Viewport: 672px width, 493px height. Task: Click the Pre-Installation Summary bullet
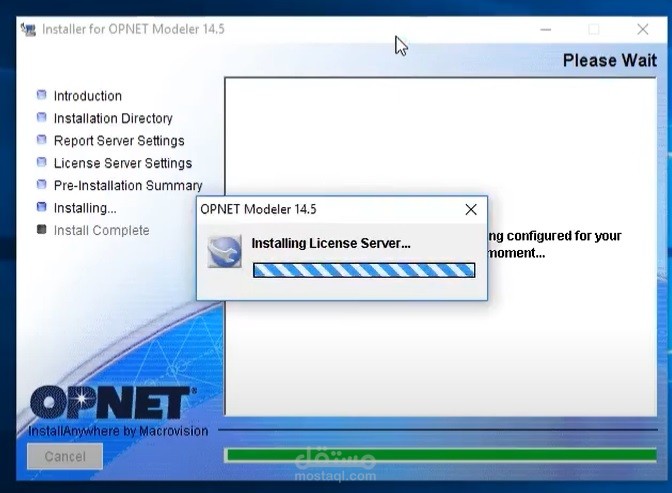point(42,184)
